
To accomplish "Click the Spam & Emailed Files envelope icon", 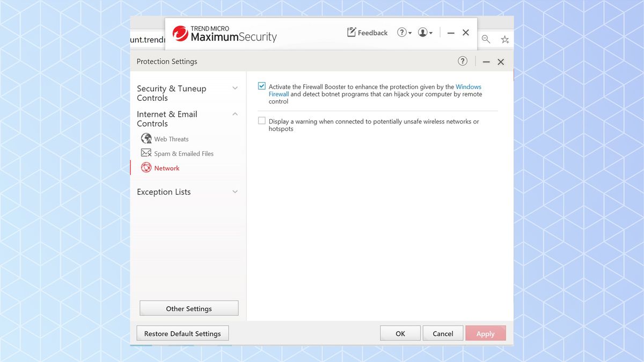I will [x=145, y=153].
